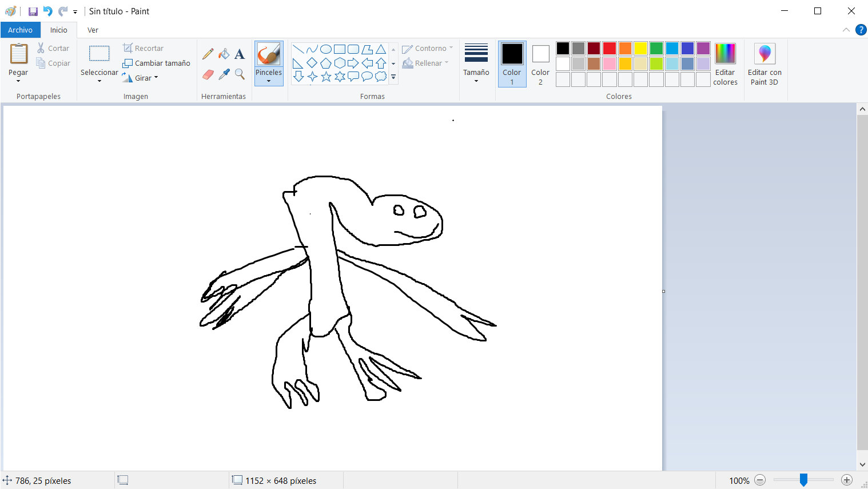Viewport: 868px width, 489px height.
Task: Activate the Color 2 box
Action: [540, 63]
